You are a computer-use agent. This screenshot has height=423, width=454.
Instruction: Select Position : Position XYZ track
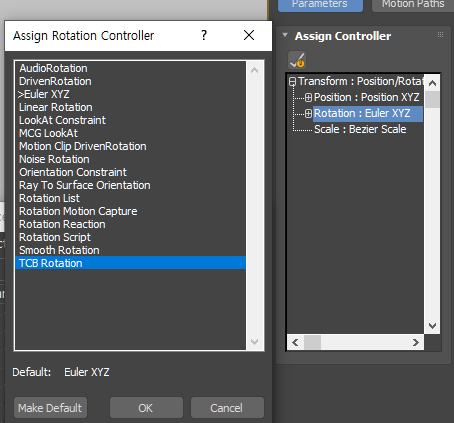coord(367,97)
